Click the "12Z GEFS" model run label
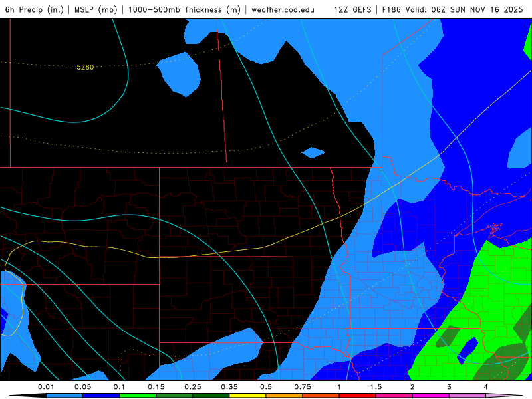The height and width of the screenshot is (399, 532). point(352,9)
